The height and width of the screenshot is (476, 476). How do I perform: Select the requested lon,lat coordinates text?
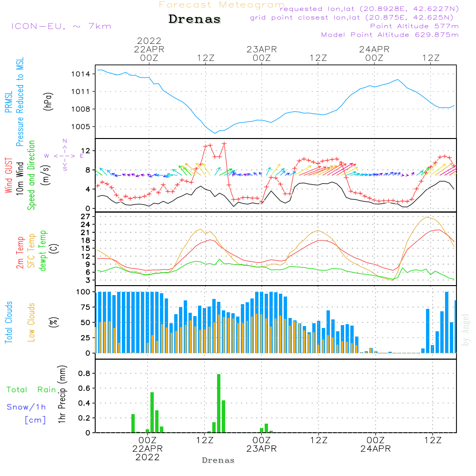point(369,9)
